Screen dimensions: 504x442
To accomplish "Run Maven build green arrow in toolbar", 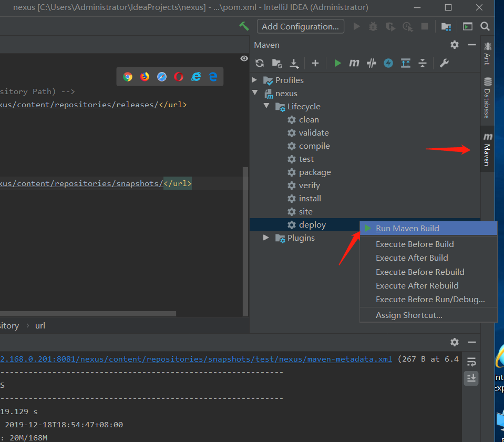I will tap(337, 63).
